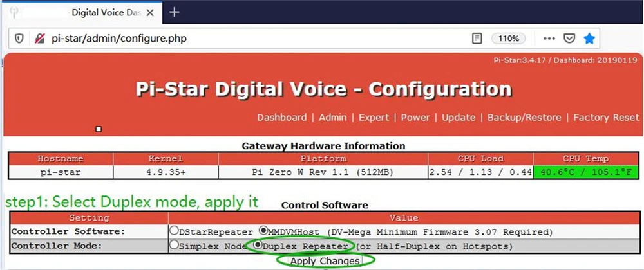Reset the 110% zoom level badge
Screen dimensions: 644x270
(x=507, y=39)
